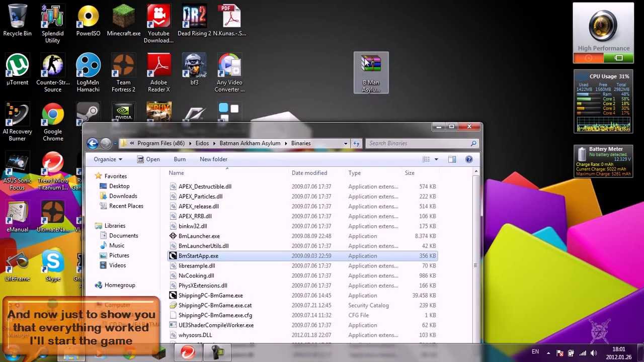
Task: Toggle the High Performance power gadget switch
Action: pyautogui.click(x=603, y=58)
